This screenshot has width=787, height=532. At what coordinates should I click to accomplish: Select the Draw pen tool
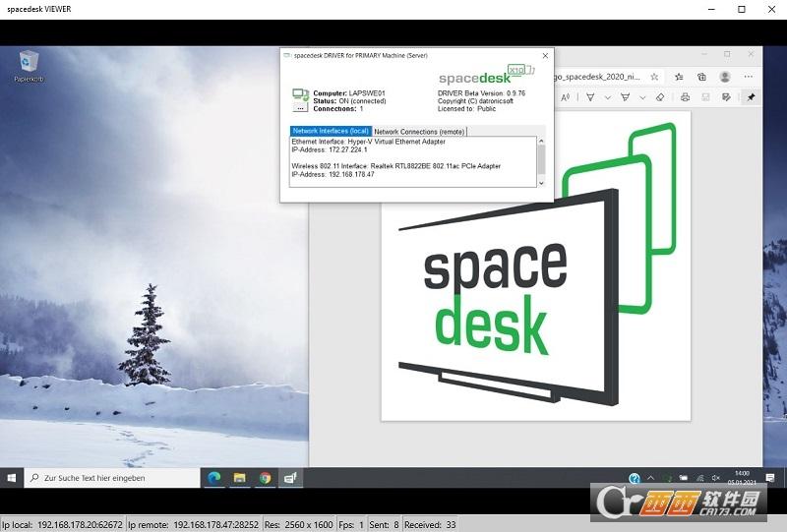590,97
